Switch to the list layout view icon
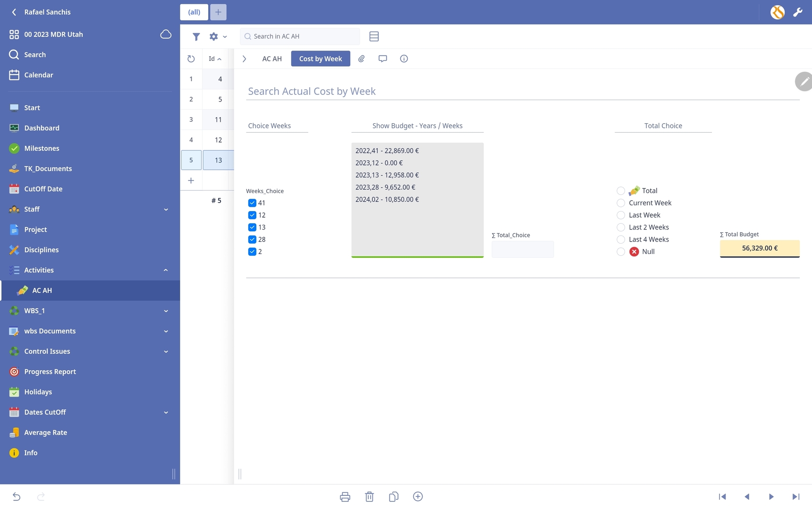 coord(374,36)
